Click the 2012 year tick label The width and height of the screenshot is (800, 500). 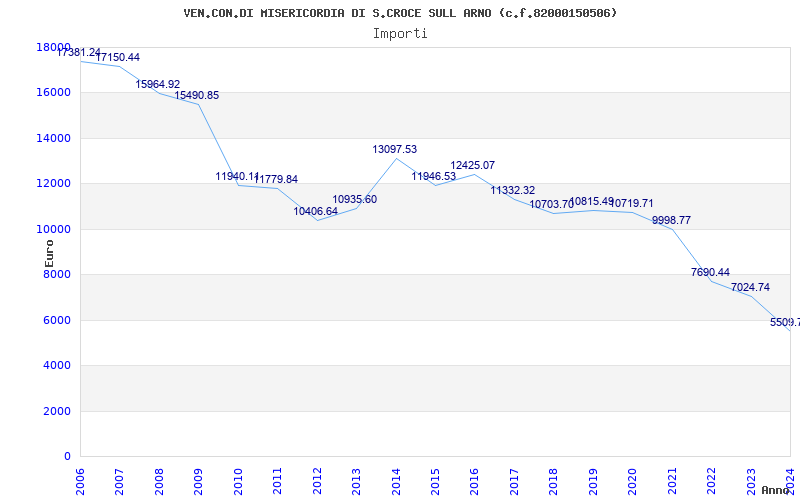coord(317,481)
